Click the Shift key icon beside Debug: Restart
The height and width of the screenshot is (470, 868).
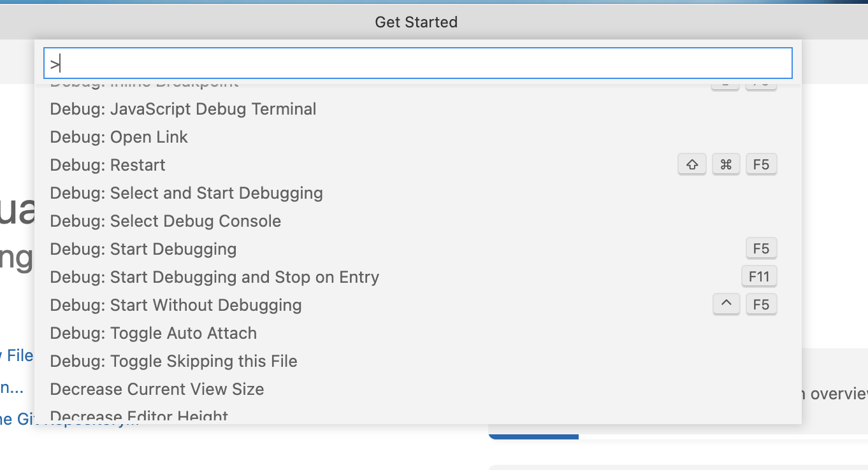click(x=692, y=165)
